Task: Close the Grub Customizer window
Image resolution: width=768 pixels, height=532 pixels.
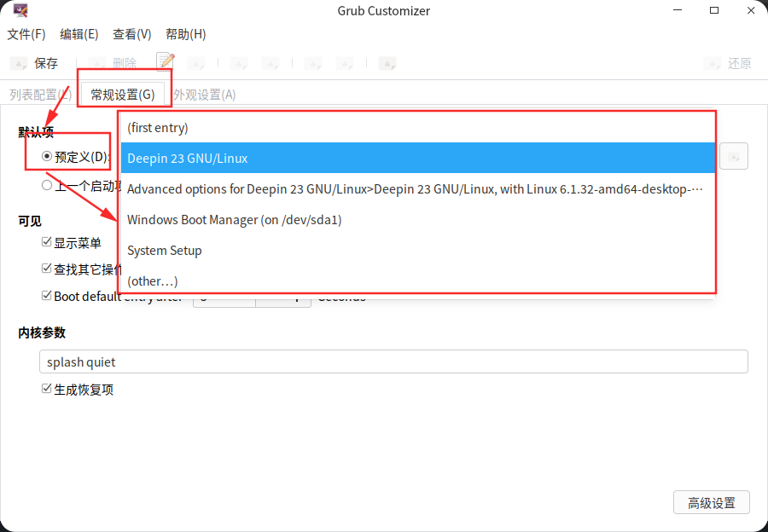Action: click(751, 10)
